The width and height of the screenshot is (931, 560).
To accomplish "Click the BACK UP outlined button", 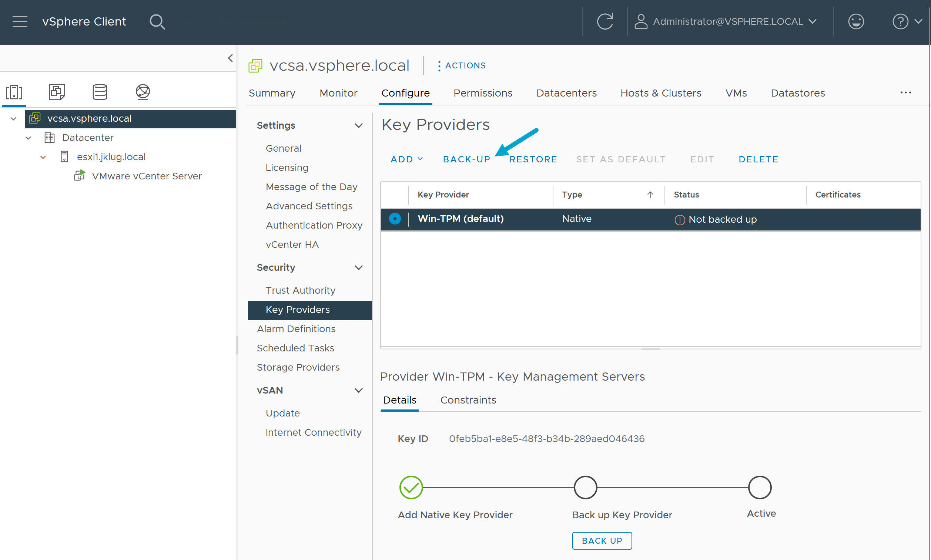I will (x=602, y=540).
